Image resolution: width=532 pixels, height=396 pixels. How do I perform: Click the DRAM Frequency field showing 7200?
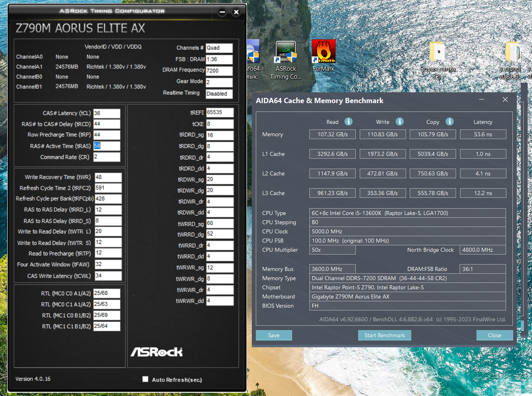219,71
